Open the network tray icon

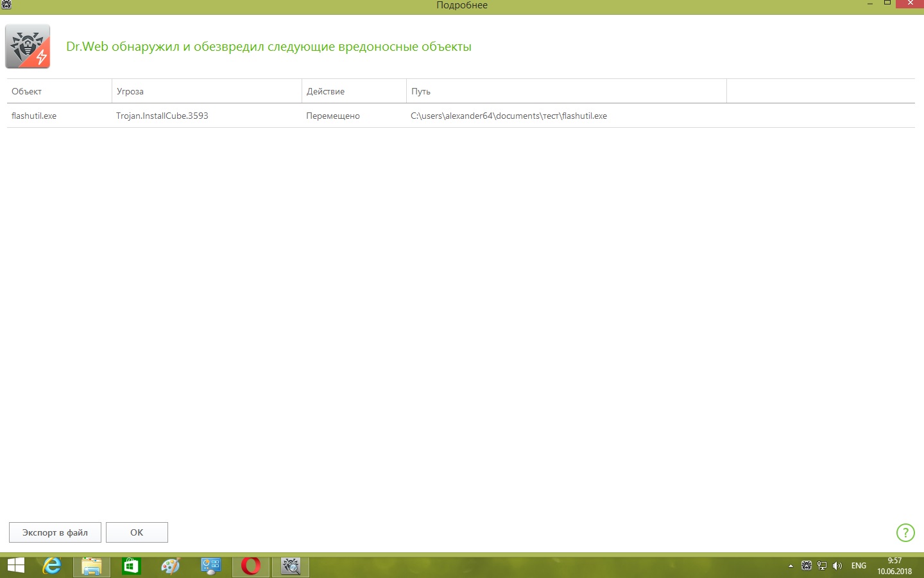(822, 566)
